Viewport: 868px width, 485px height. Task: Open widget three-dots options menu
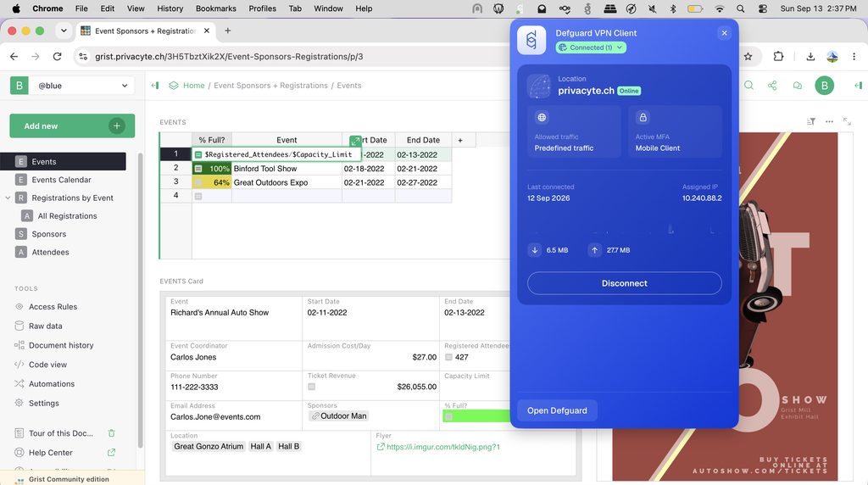pos(829,121)
